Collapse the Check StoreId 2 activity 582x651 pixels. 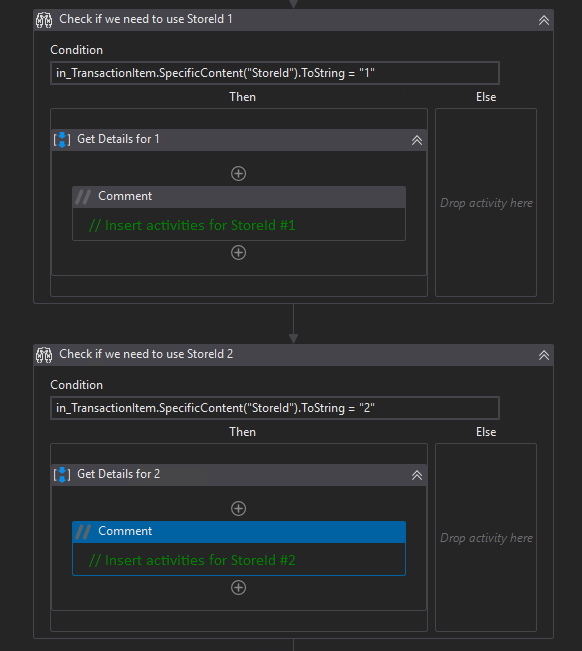click(x=544, y=355)
